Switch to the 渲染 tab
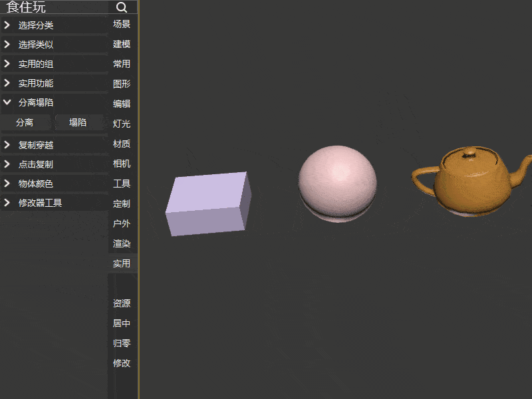This screenshot has width=532, height=399. pos(122,243)
